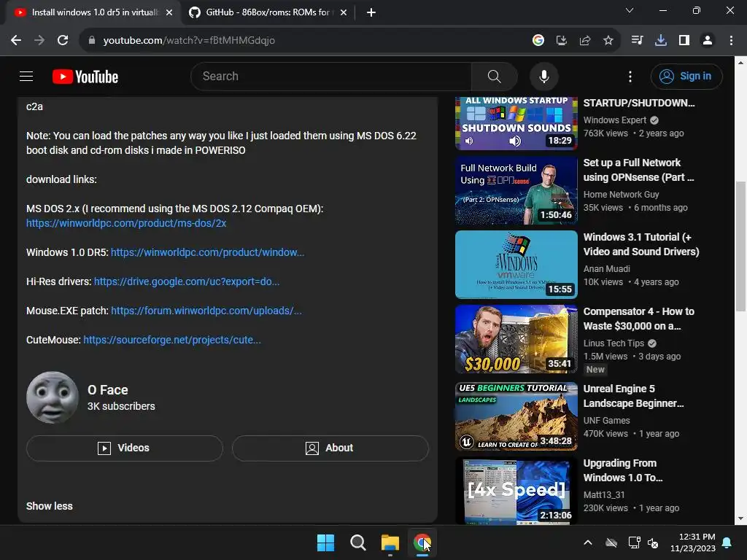This screenshot has width=747, height=560.
Task: Open Windows Expert channel name
Action: [x=615, y=120]
